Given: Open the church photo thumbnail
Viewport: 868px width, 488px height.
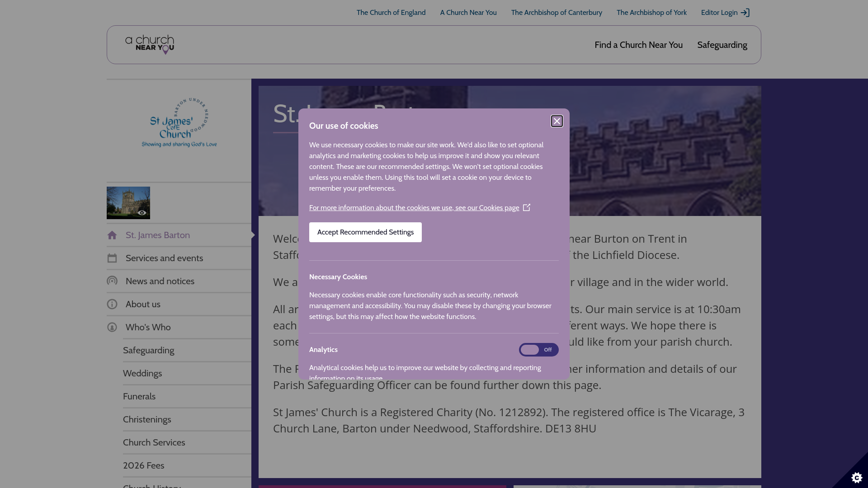Looking at the screenshot, I should (128, 203).
